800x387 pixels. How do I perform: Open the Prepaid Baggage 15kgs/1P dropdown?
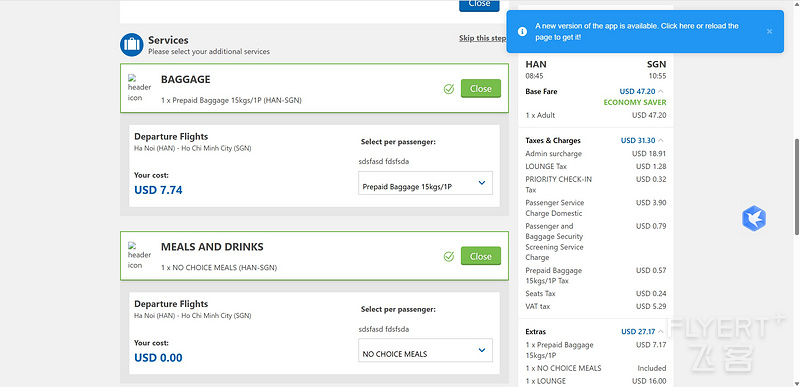pos(426,183)
